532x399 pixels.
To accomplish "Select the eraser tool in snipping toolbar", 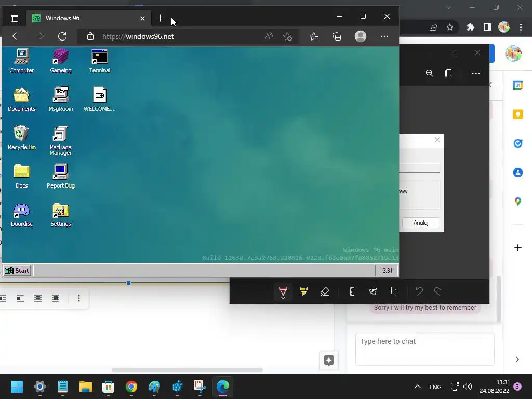I will [x=325, y=291].
